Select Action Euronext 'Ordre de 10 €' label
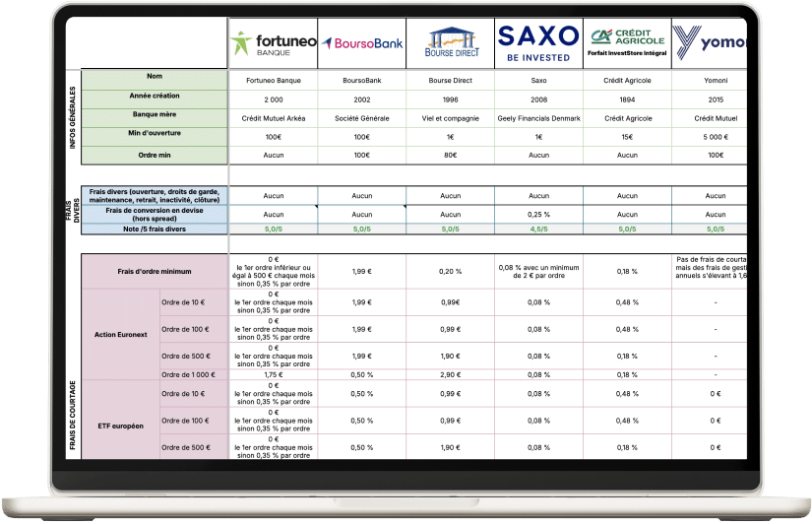Image resolution: width=812 pixels, height=524 pixels. tap(194, 302)
